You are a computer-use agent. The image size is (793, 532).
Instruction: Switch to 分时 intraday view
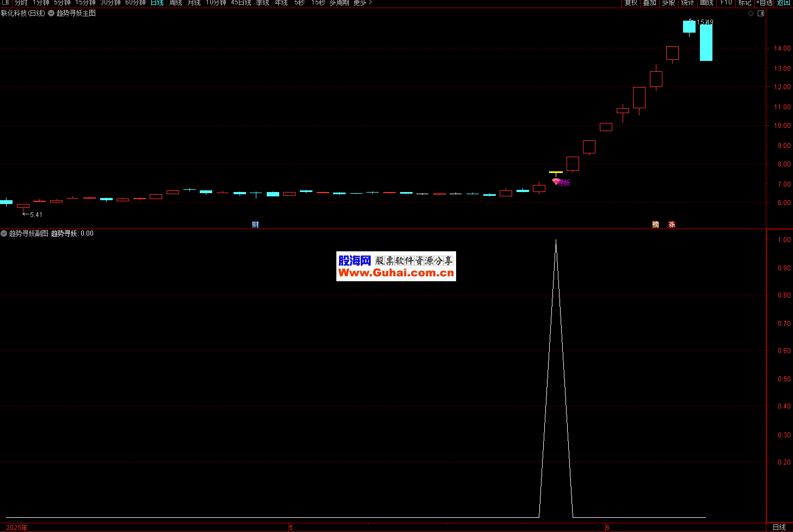[21, 3]
